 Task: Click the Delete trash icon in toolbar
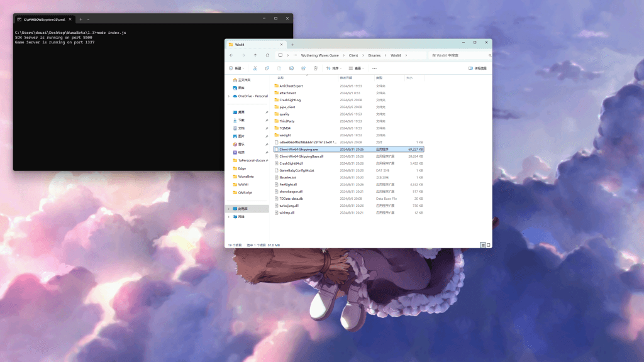[x=315, y=68]
